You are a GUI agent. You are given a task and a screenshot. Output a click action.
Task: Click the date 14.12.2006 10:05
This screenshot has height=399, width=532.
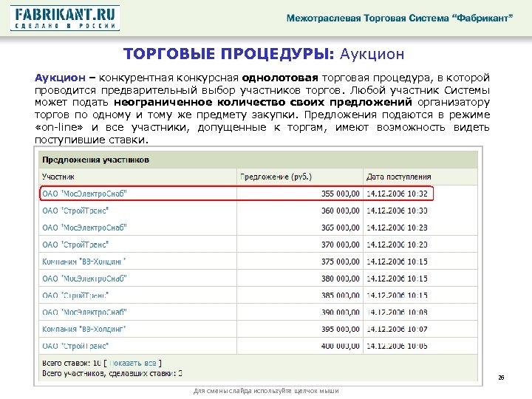point(397,346)
